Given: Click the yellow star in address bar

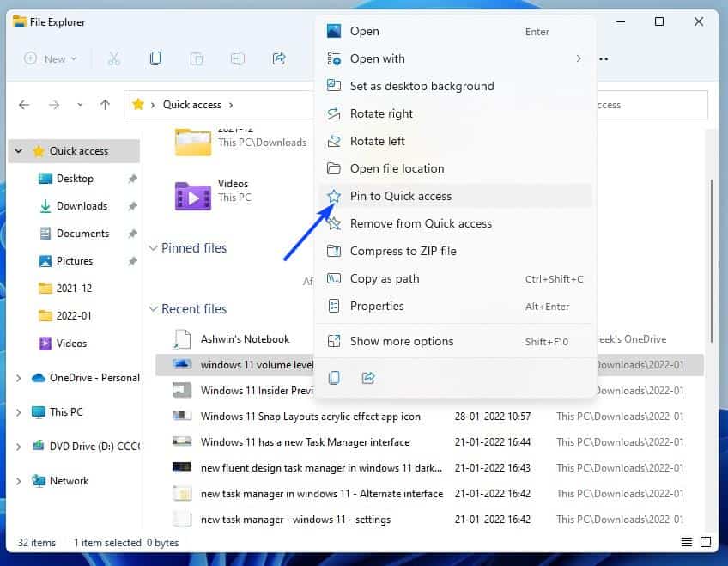Looking at the screenshot, I should click(x=138, y=105).
